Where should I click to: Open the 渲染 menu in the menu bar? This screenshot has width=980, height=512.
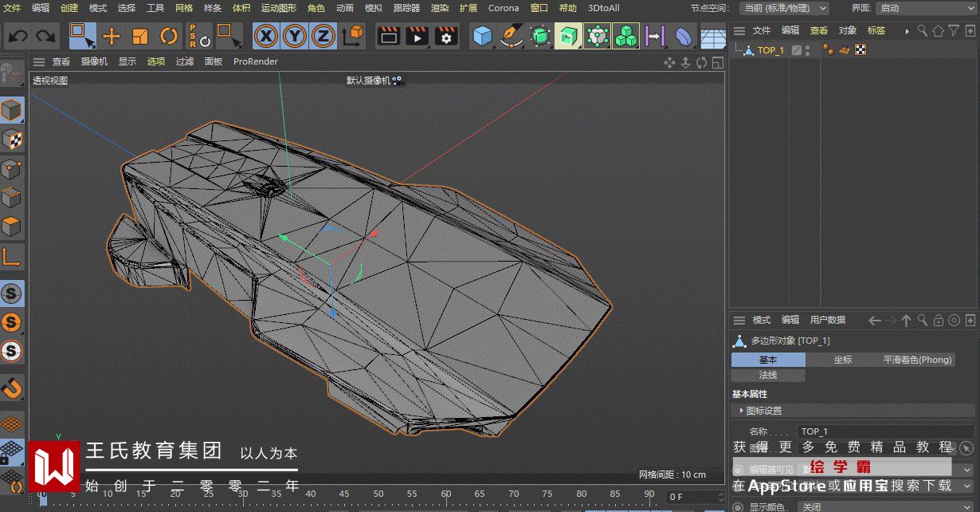pos(440,8)
